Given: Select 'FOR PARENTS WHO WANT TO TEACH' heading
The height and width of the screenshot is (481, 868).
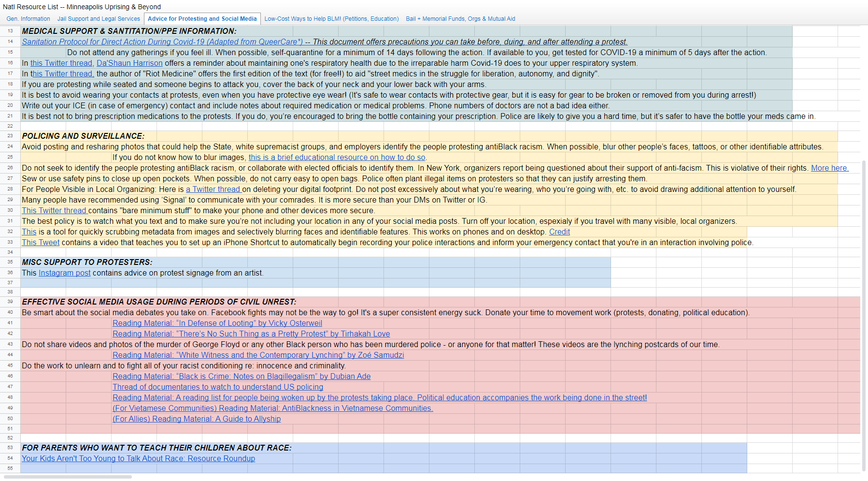Looking at the screenshot, I should tap(157, 448).
